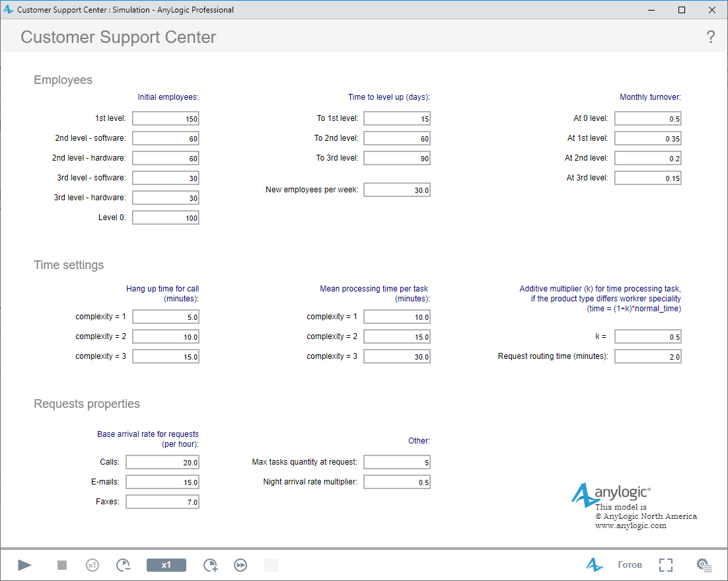Maximize the AnyLogic window

coord(682,10)
